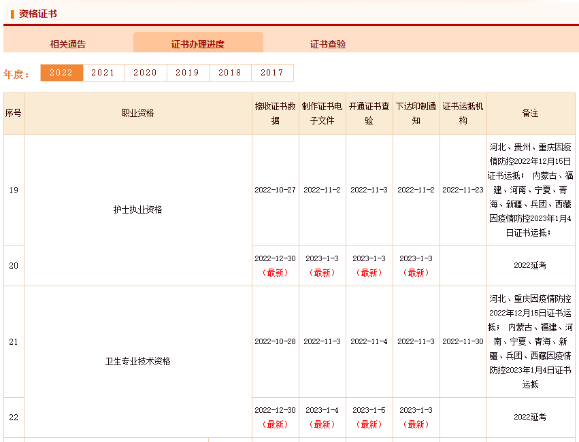
Task: Choose the 2021 year button
Action: click(x=103, y=73)
